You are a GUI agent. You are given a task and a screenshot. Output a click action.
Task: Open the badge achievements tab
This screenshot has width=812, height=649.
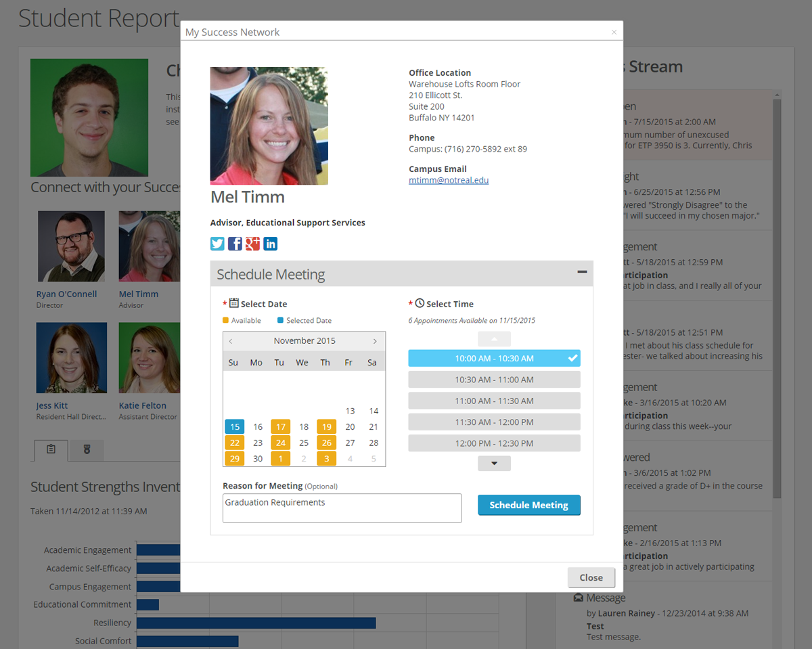tap(87, 449)
